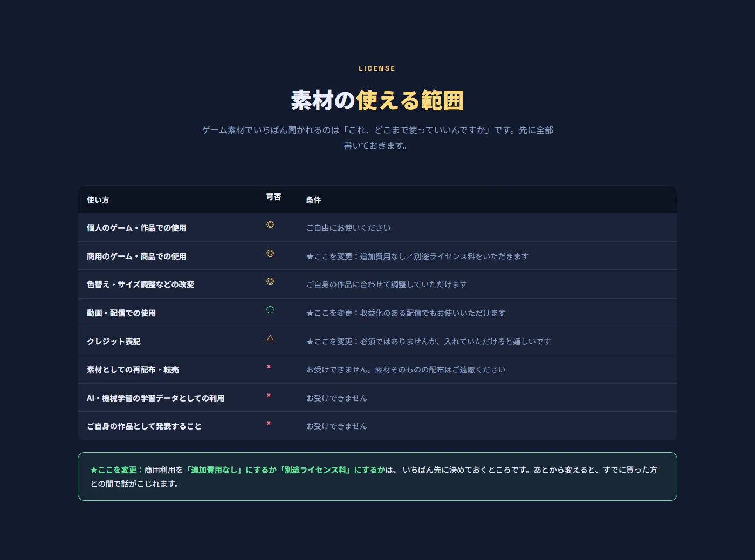Click the クレジット表記 row label

[113, 342]
